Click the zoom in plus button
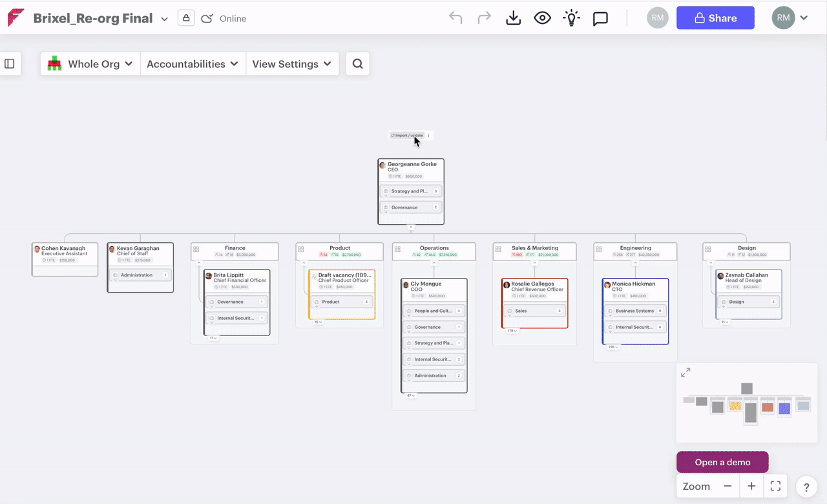This screenshot has width=827, height=504. (x=751, y=487)
